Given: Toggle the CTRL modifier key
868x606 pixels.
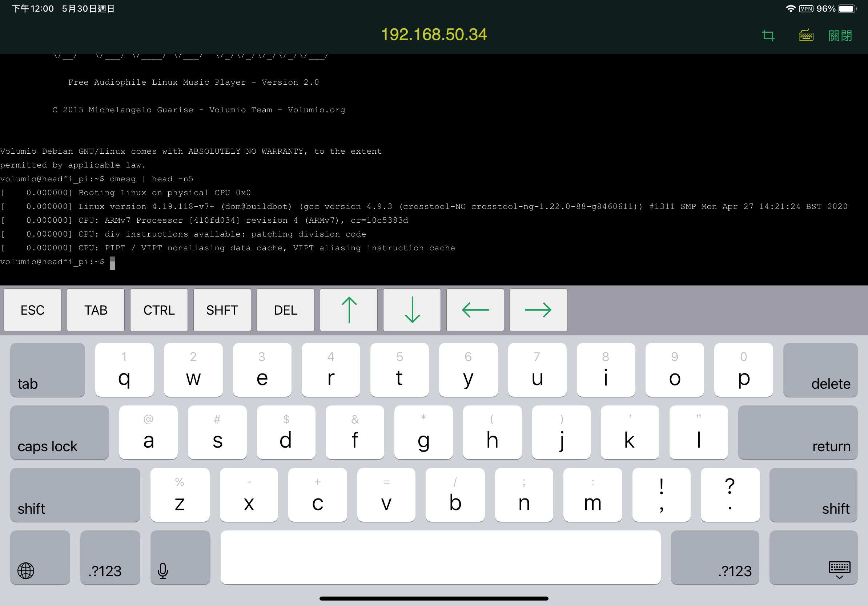Looking at the screenshot, I should [159, 310].
